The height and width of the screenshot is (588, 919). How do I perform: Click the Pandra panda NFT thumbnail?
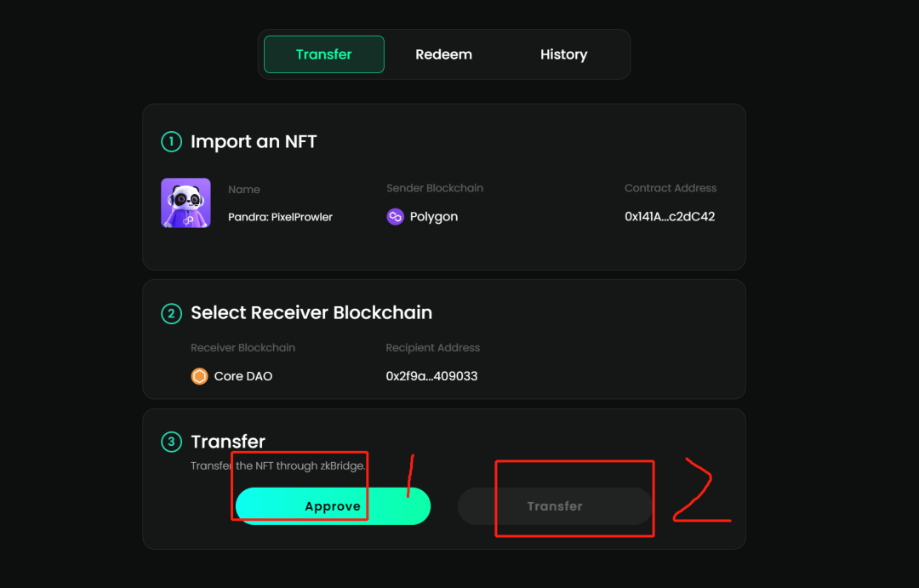pyautogui.click(x=186, y=203)
